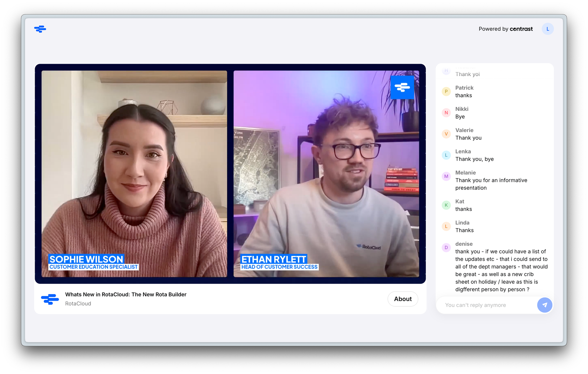Click the disabled chat reply field
Screen dimensions: 588x374
485,305
